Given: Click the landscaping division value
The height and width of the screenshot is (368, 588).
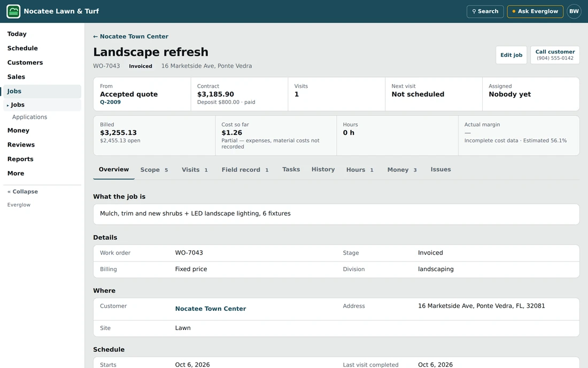Looking at the screenshot, I should 436,269.
